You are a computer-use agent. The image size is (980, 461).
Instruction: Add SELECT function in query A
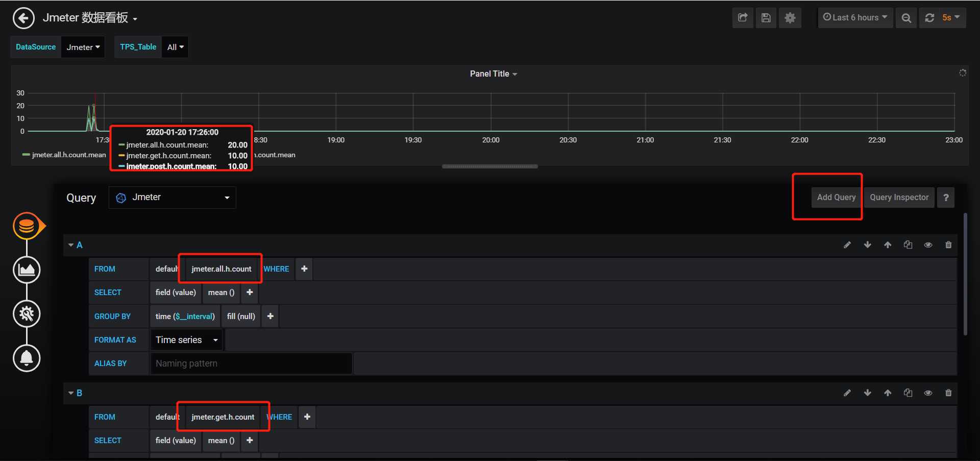250,293
